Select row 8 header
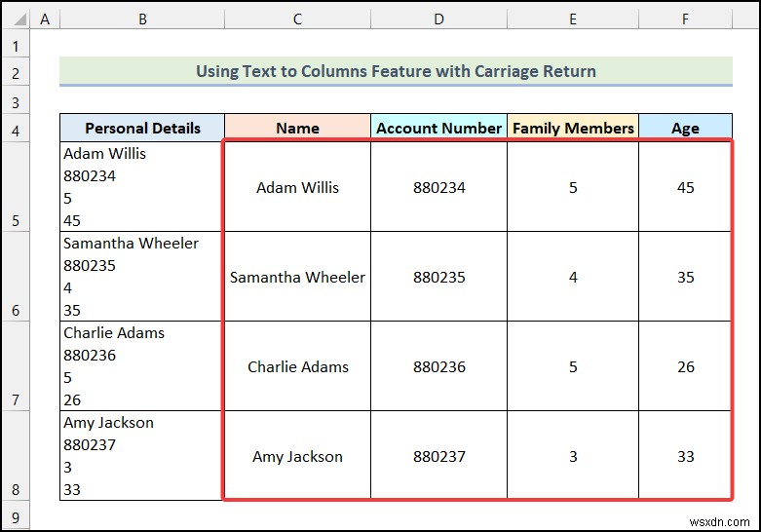 point(16,456)
